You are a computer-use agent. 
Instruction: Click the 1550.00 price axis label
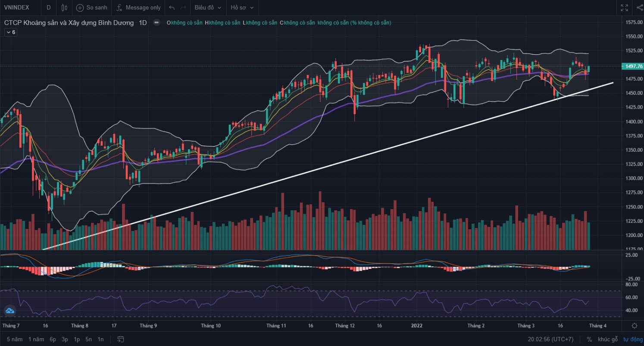tap(634, 37)
